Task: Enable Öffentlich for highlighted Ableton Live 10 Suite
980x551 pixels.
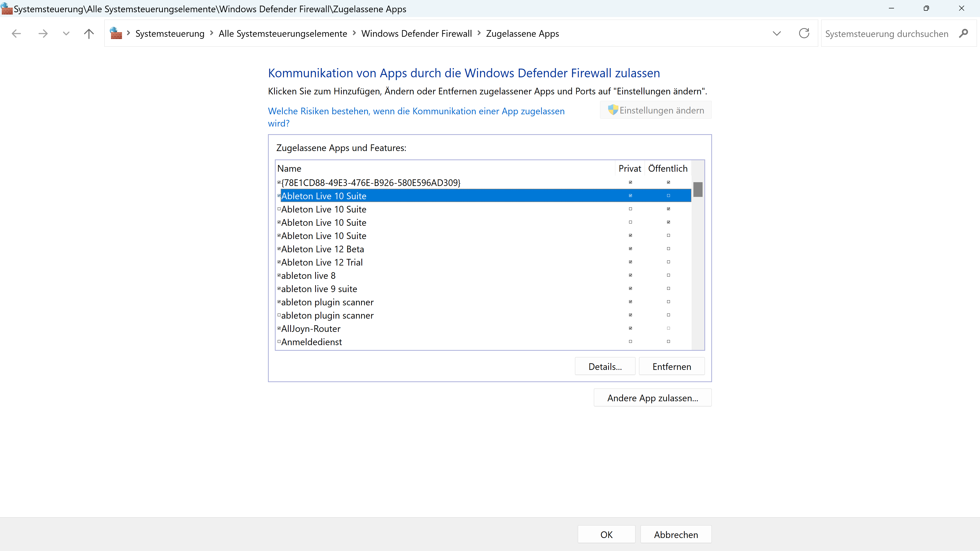Action: [668, 196]
